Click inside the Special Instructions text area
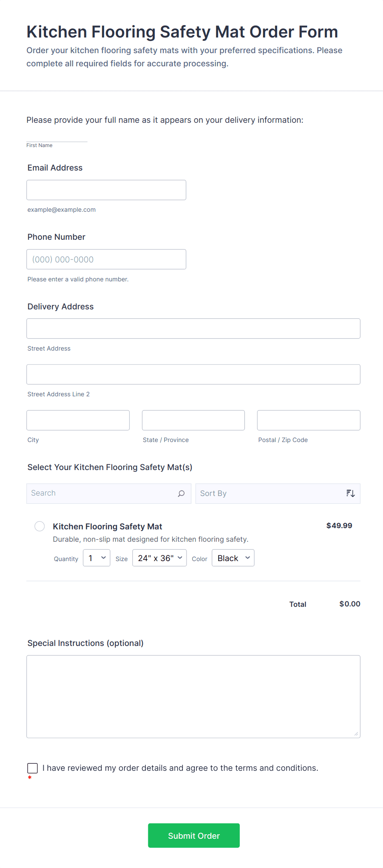This screenshot has width=383, height=868. pyautogui.click(x=193, y=696)
